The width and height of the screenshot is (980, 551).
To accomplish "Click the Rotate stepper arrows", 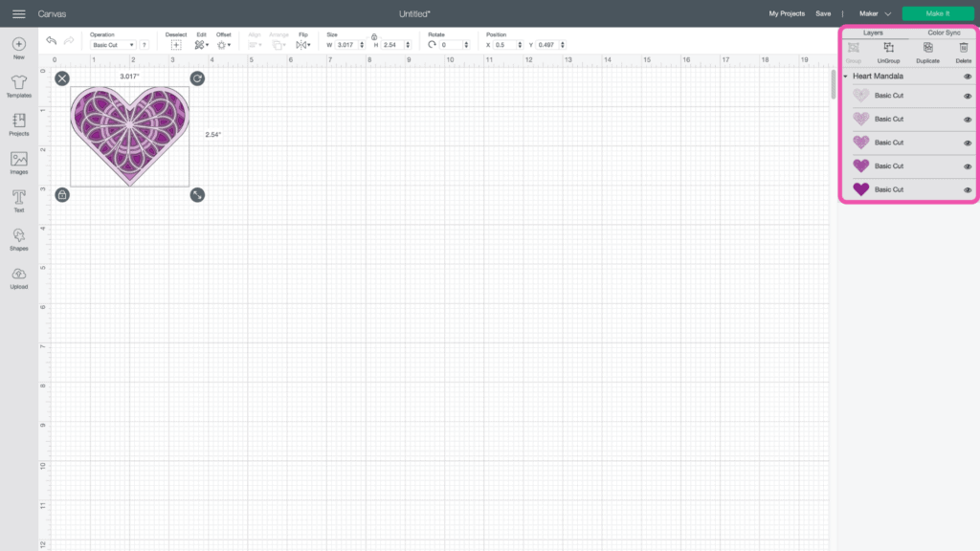I will (466, 45).
